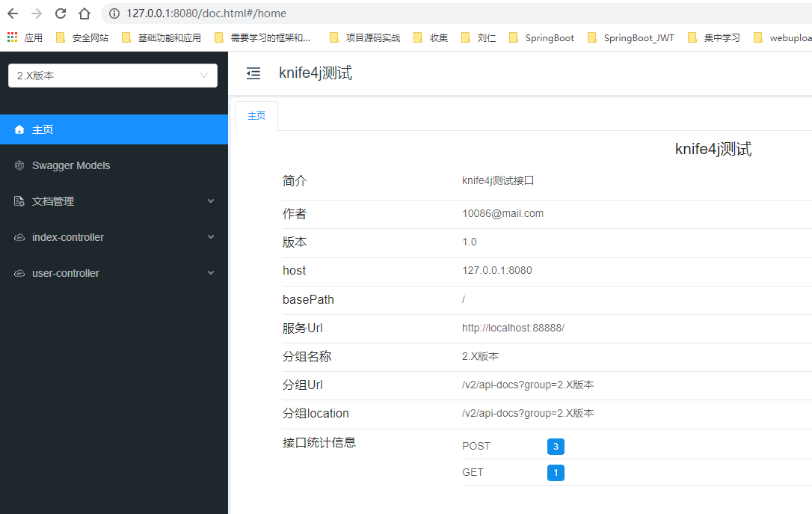812x514 pixels.
Task: Open the 基础功能和应用 bookmark folder
Action: [161, 38]
